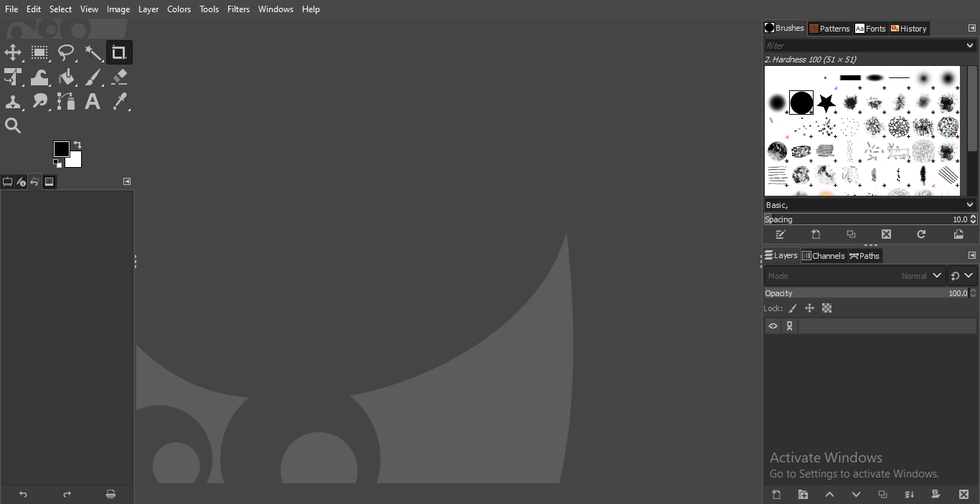Select the Zoom magnifier tool
Screen dimensions: 980x504
(x=13, y=125)
